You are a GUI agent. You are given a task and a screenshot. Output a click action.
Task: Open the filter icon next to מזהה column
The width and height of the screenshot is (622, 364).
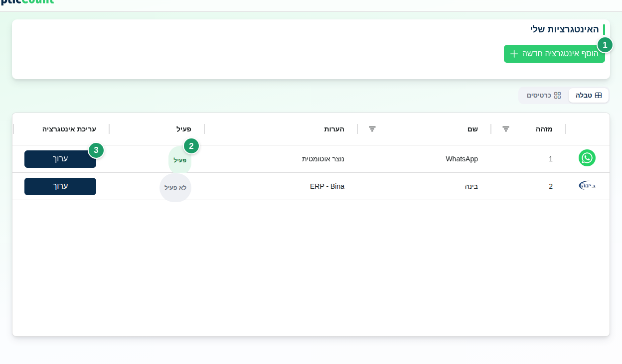(506, 129)
